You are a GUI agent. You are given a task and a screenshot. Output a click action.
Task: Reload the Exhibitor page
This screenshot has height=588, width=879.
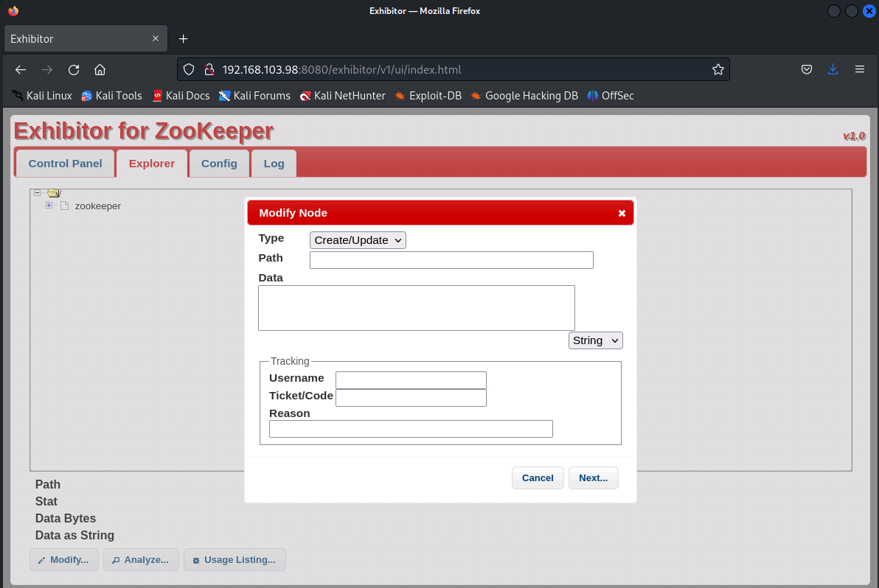(x=74, y=69)
